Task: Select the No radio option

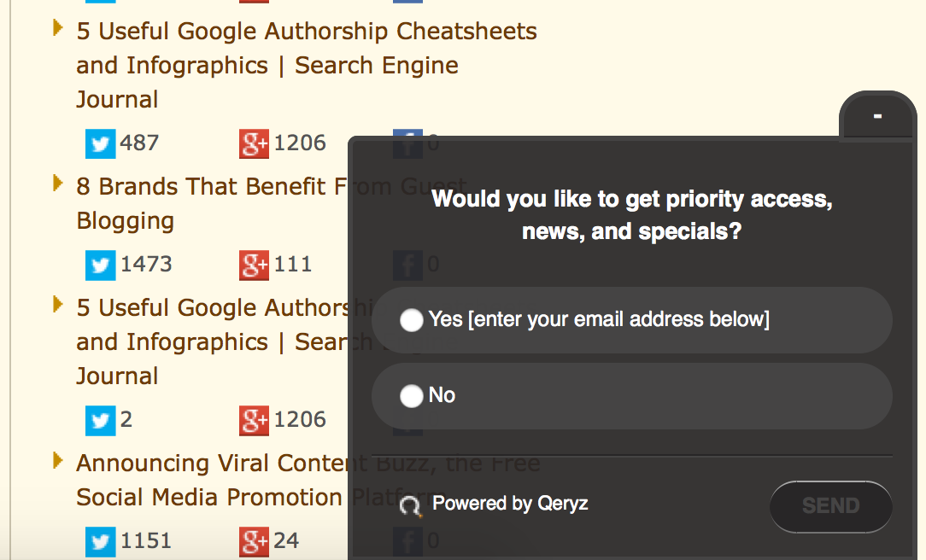Action: (x=412, y=396)
